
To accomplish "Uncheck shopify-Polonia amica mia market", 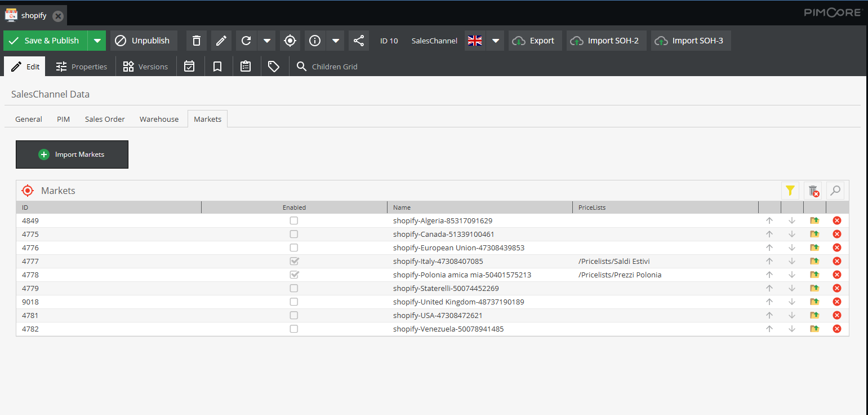I will (x=293, y=275).
